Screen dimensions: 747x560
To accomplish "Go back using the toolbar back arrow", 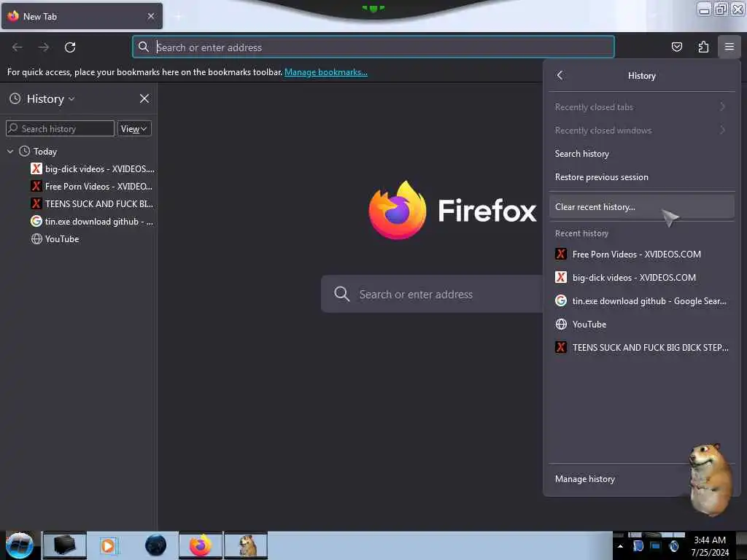I will (18, 47).
